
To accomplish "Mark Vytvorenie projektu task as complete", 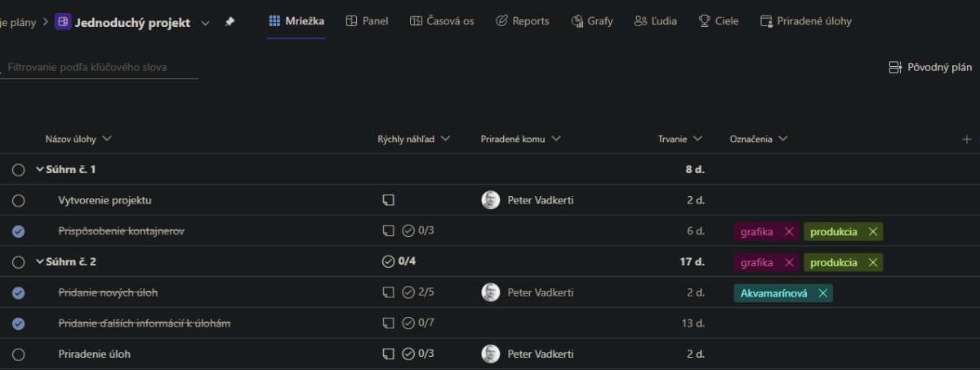I will pos(19,200).
